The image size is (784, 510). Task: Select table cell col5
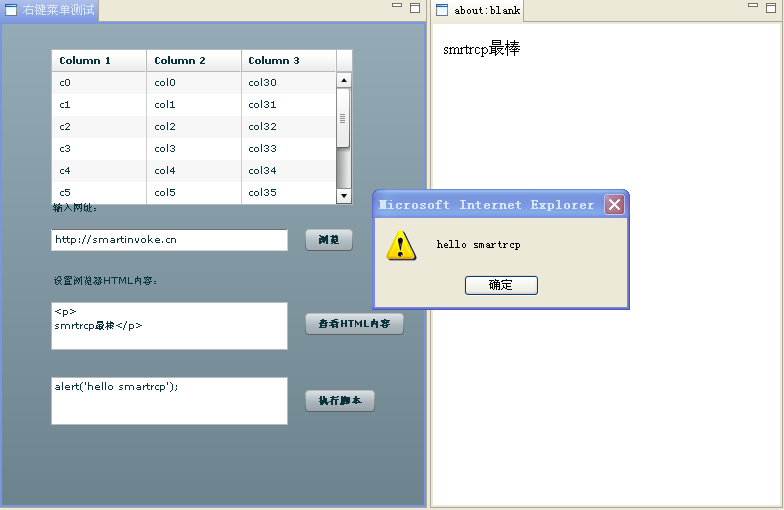194,192
